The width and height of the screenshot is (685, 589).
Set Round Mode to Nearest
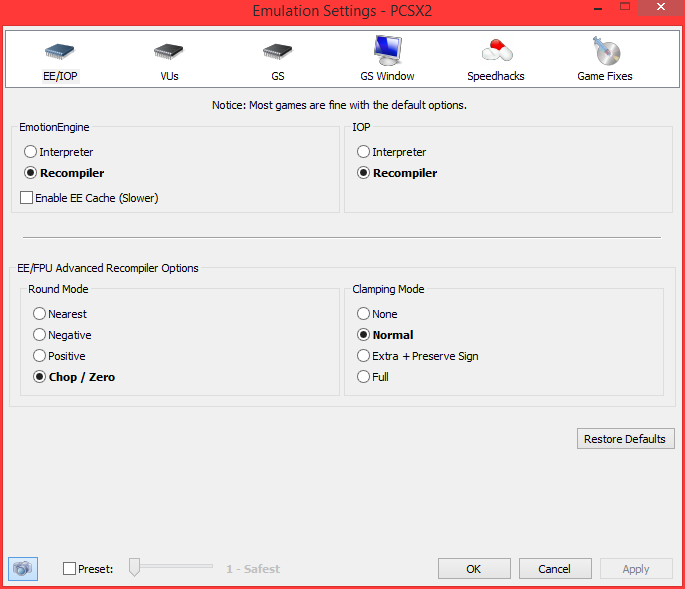point(40,314)
